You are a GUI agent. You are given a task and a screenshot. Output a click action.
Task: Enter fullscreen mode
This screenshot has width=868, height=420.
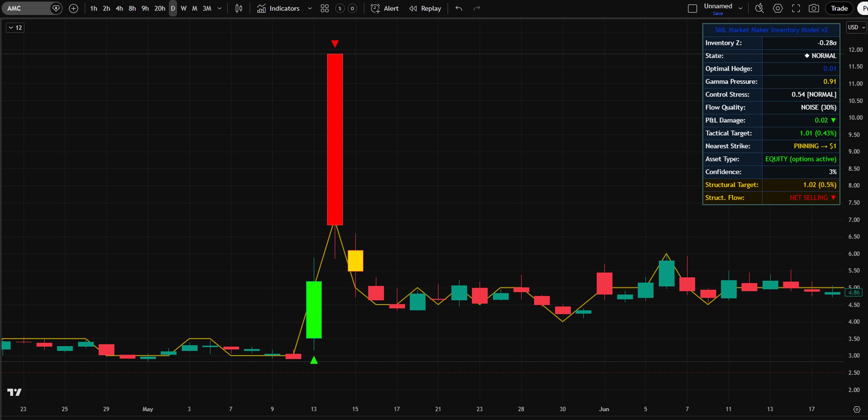[796, 8]
